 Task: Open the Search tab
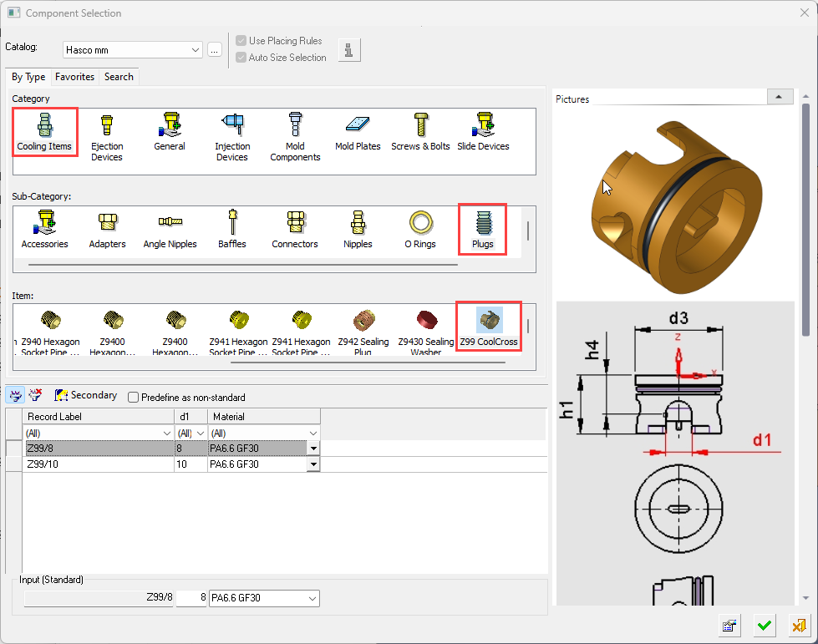pyautogui.click(x=119, y=77)
